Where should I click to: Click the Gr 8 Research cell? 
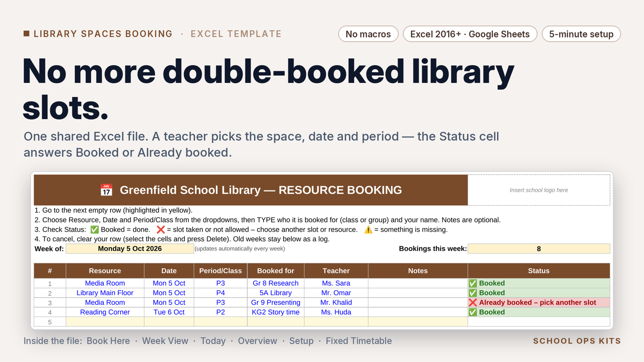tap(276, 283)
